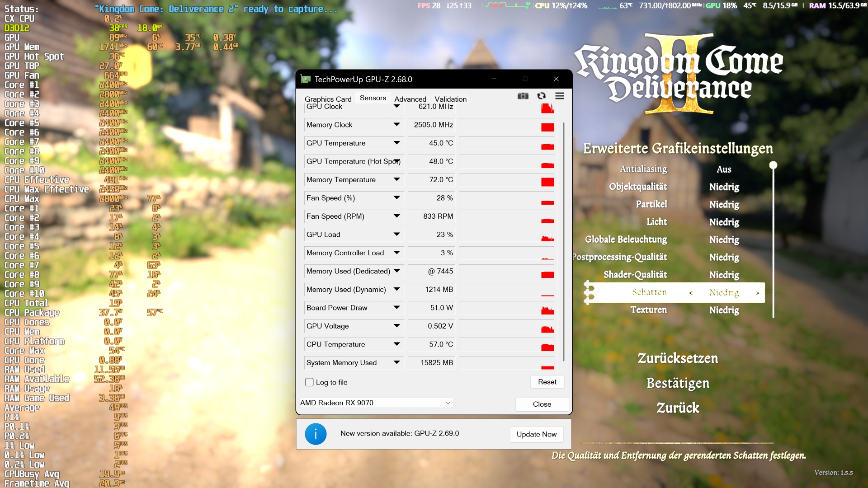The image size is (868, 488).
Task: Select the Globale Beleuchtung setting
Action: click(626, 239)
